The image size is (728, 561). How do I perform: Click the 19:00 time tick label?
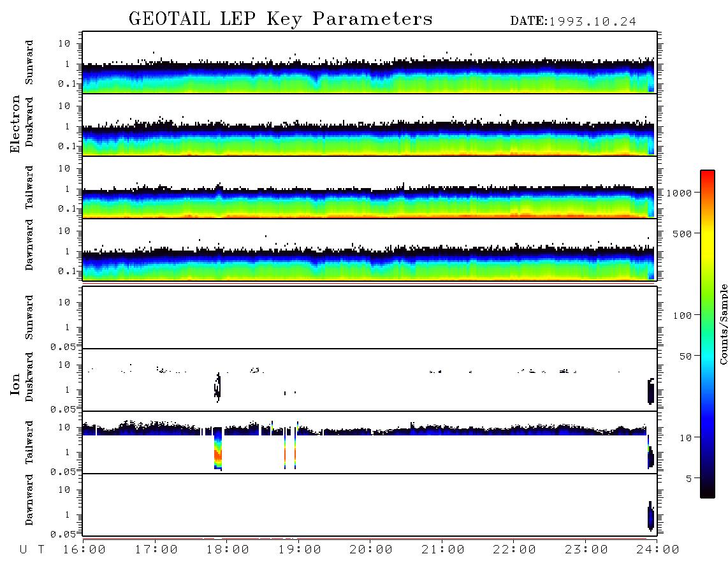tap(300, 550)
